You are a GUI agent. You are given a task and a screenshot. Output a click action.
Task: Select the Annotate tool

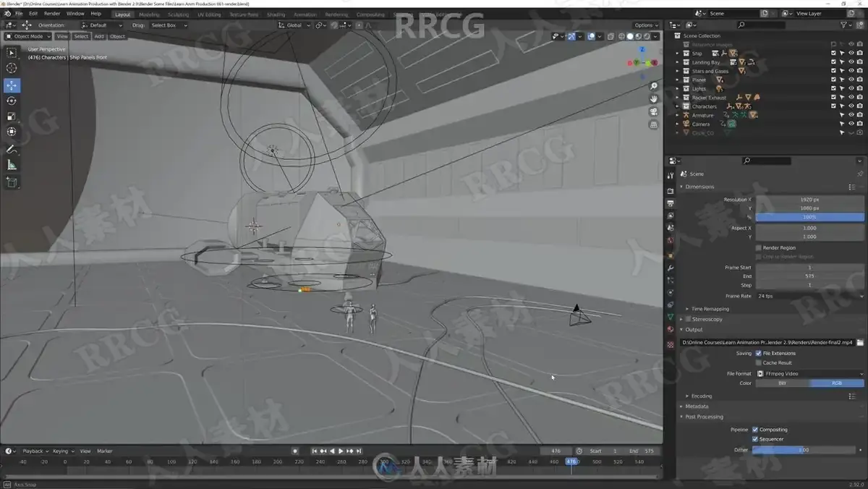12,150
